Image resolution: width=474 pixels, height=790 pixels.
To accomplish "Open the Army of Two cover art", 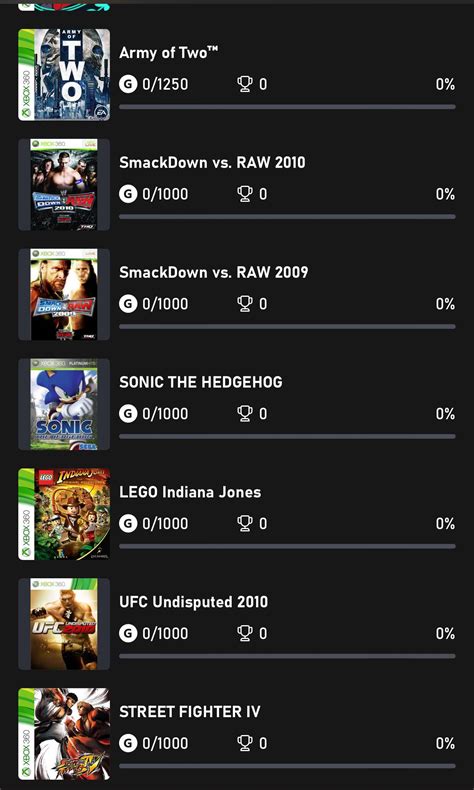I will pos(64,75).
